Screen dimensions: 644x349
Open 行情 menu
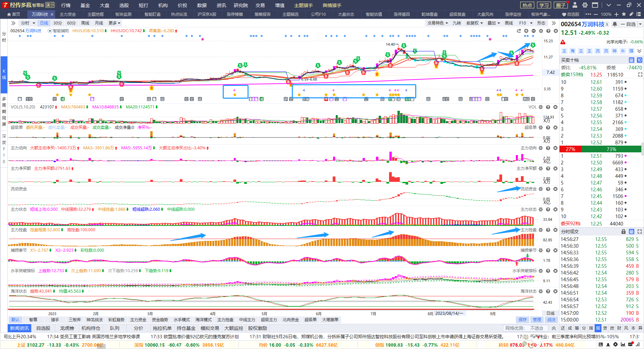(x=66, y=5)
